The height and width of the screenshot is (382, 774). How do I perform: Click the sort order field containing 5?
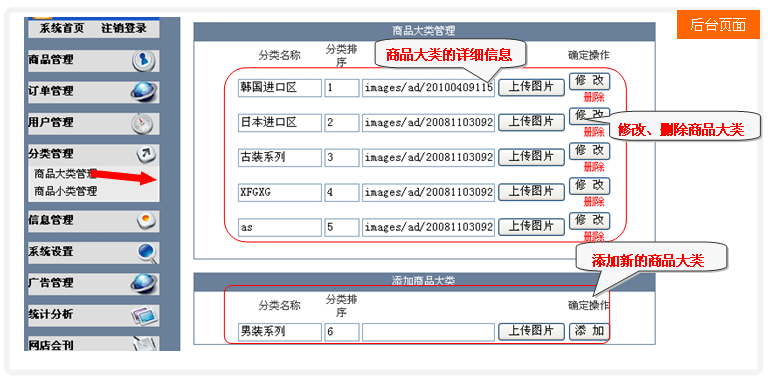coord(342,228)
